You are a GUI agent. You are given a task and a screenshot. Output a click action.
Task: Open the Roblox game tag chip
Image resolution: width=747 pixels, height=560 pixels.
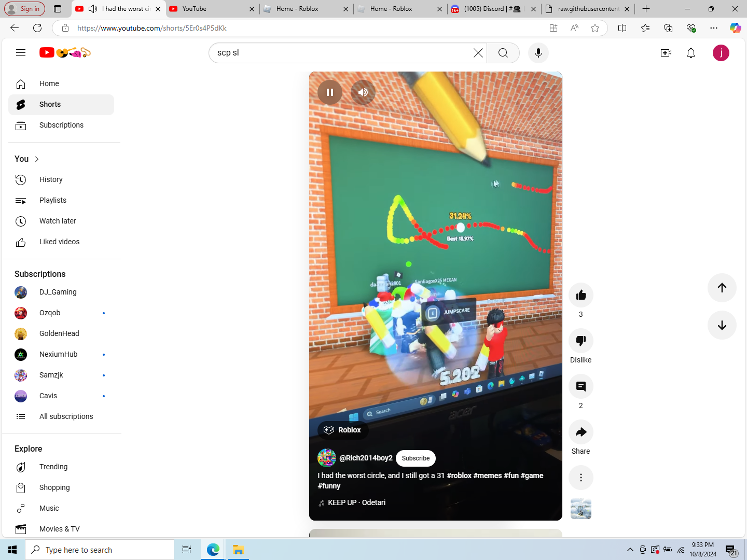pos(343,430)
